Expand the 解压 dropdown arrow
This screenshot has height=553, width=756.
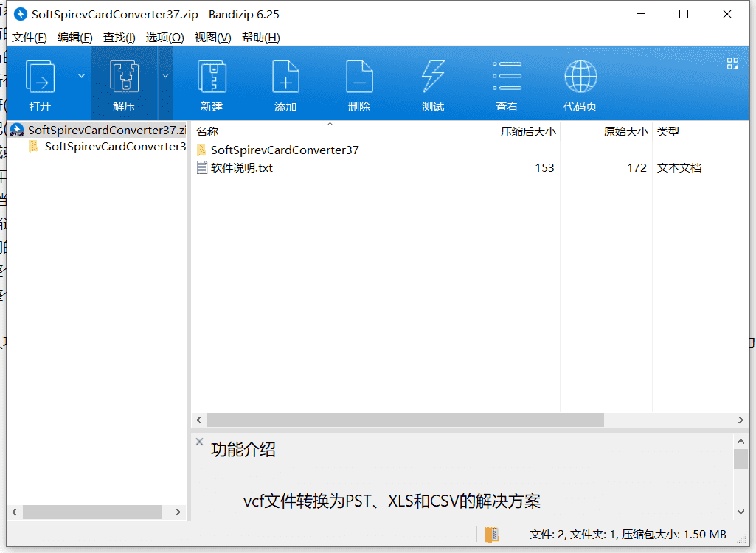point(165,76)
